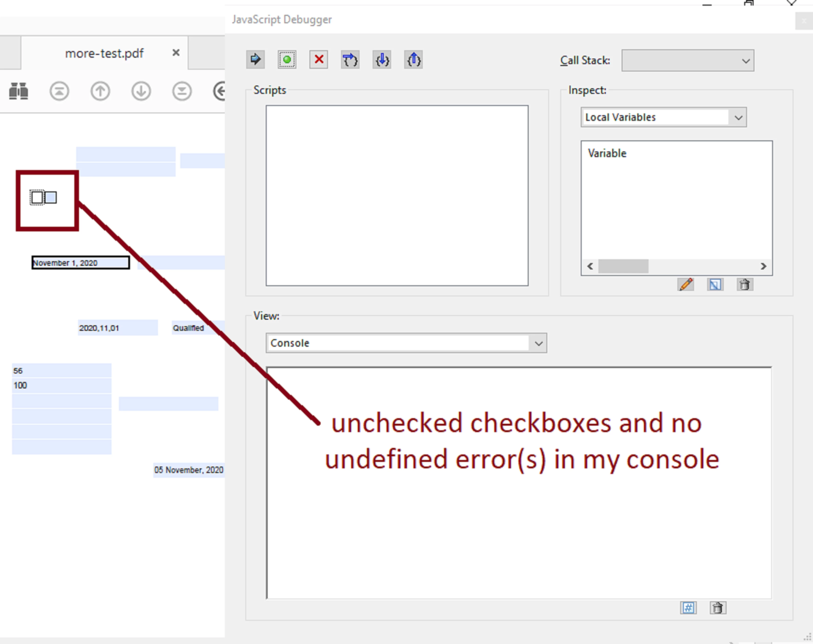Check the first unchecked white checkbox
813x644 pixels.
[37, 197]
